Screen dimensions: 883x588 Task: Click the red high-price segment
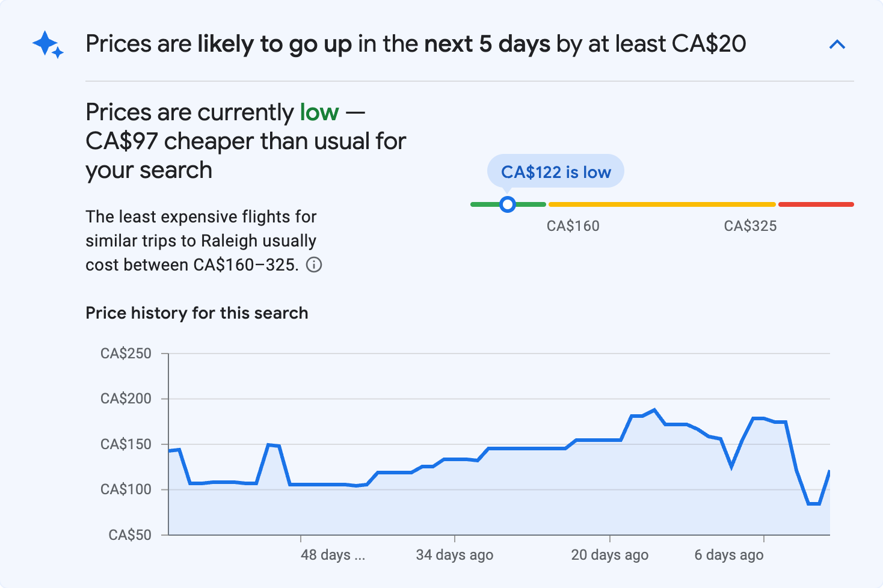click(816, 204)
